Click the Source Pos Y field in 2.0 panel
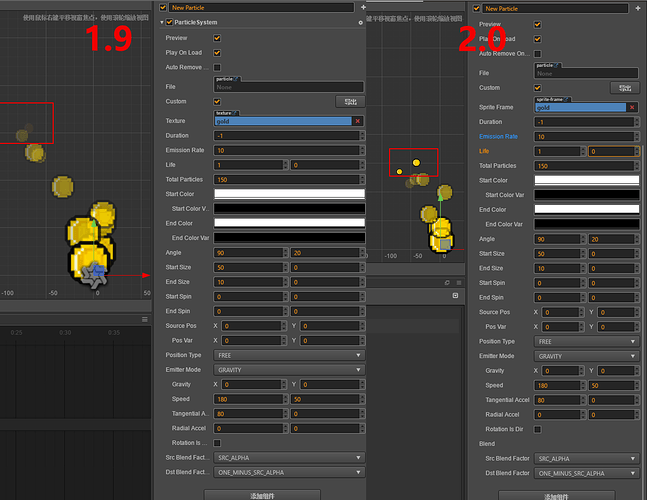This screenshot has height=500, width=647. [616, 312]
